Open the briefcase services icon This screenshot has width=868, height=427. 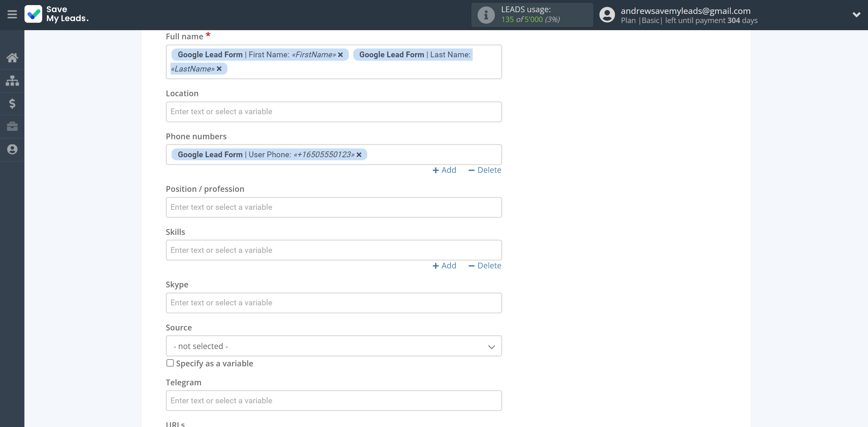tap(12, 126)
